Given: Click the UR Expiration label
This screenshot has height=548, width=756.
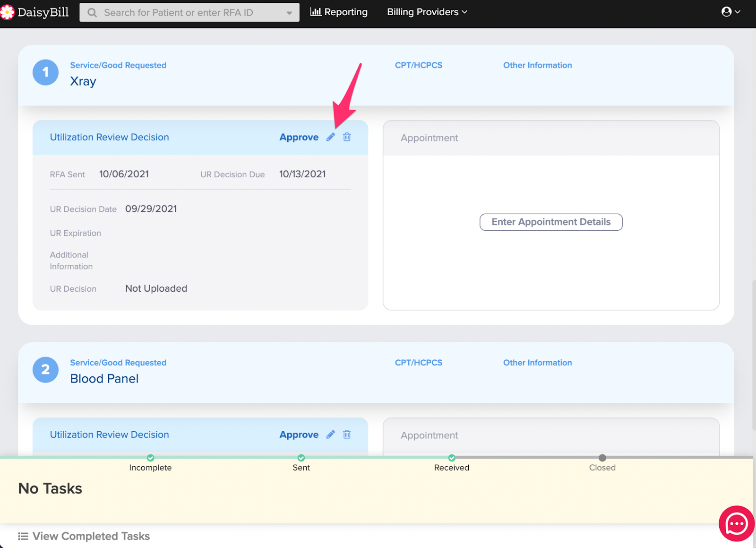Looking at the screenshot, I should point(76,233).
